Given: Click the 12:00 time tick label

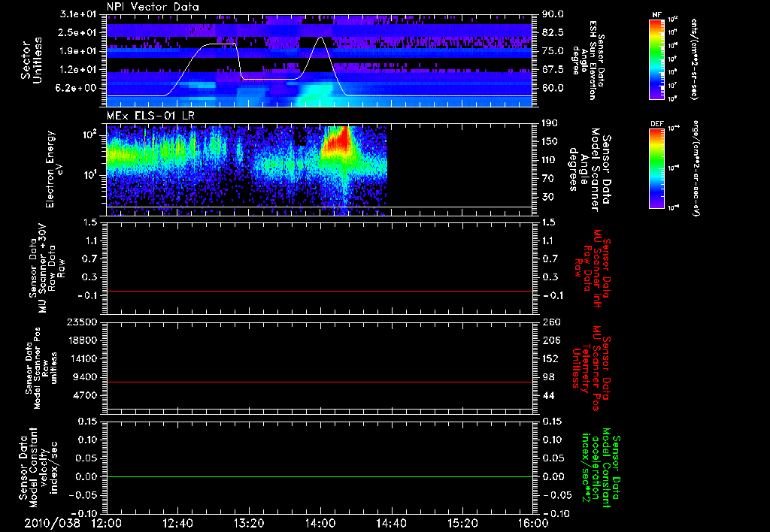Looking at the screenshot, I should (107, 523).
